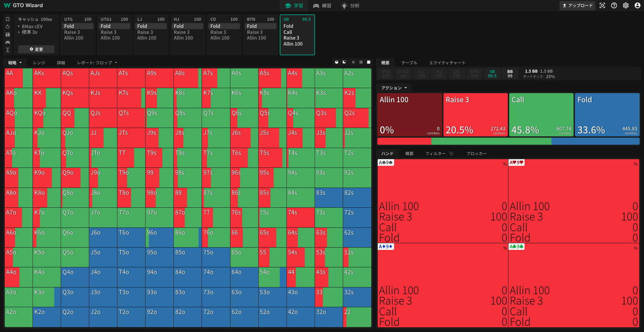Select the nine-dot grid layout icon
644x332 pixels.
(x=361, y=62)
